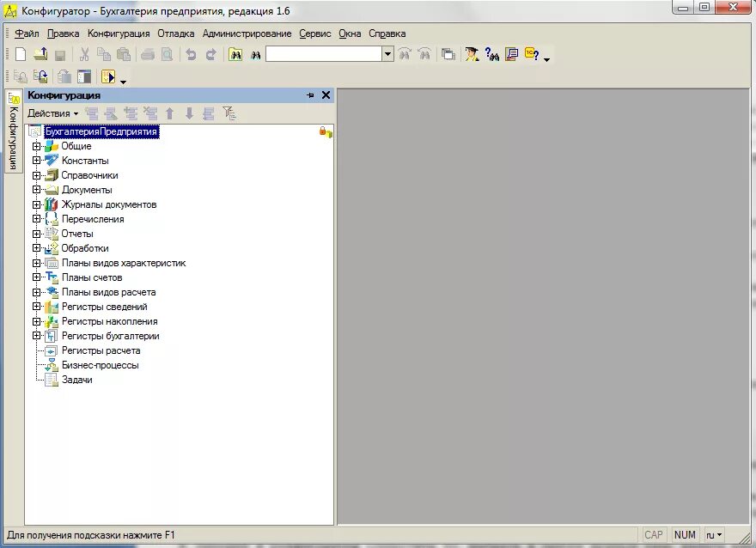Select Бизнес-процессы in the tree
The height and width of the screenshot is (548, 756).
click(x=101, y=365)
